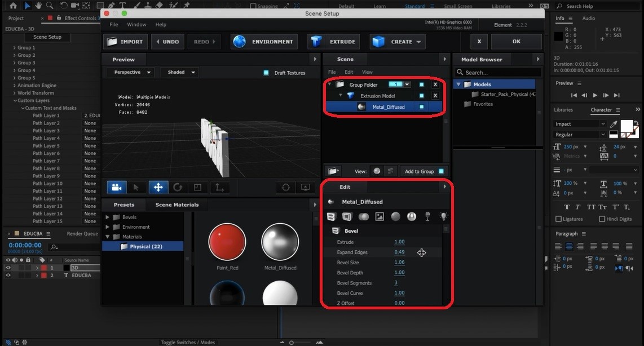Click the Bevel Size value 1.06

(399, 262)
